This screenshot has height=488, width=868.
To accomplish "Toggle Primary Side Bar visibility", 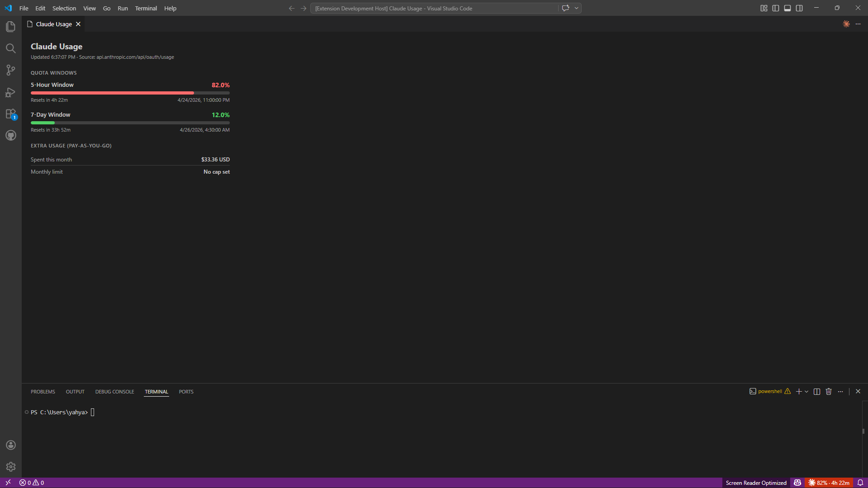I will pyautogui.click(x=776, y=8).
